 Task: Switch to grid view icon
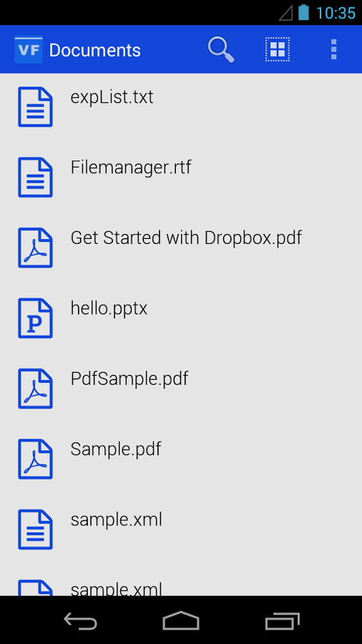coord(278,49)
